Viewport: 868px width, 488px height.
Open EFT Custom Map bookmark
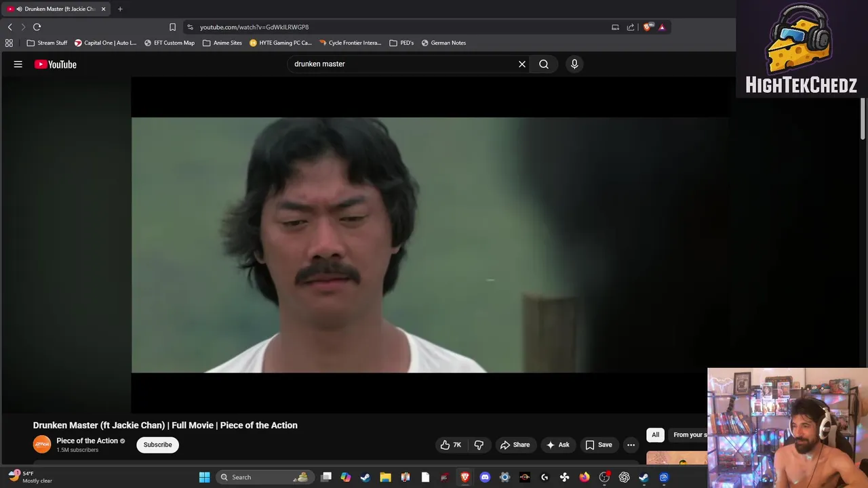[170, 43]
